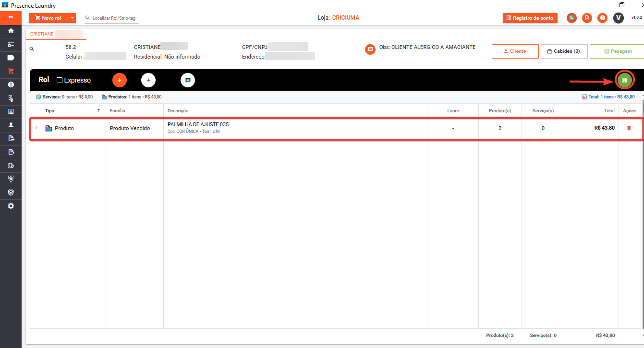
Task: Click the white add plus button
Action: pos(148,80)
